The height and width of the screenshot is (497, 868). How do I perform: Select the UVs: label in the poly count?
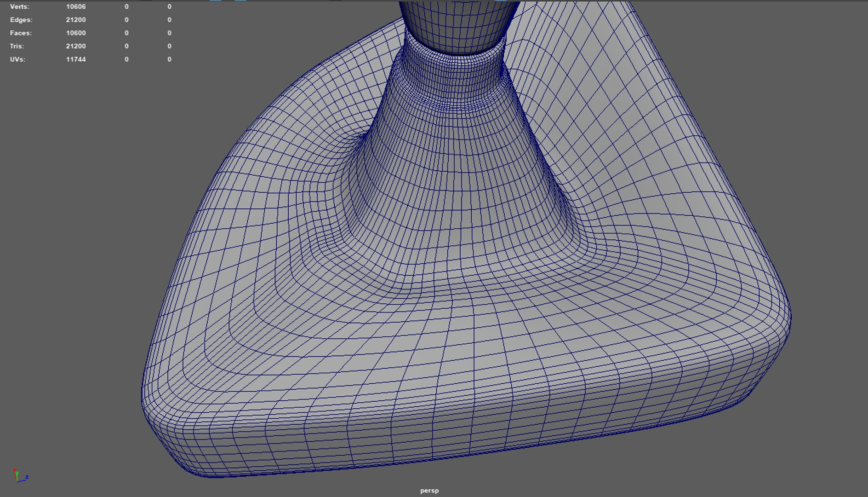pyautogui.click(x=17, y=59)
